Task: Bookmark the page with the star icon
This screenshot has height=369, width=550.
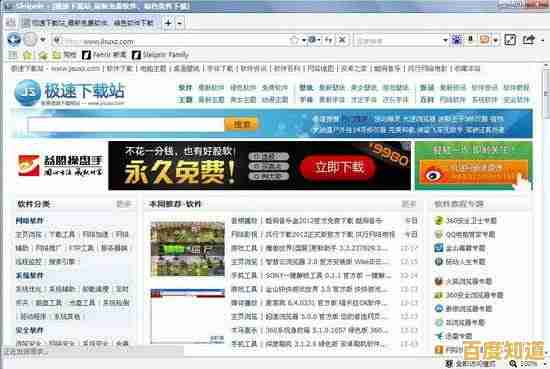Action: (x=294, y=40)
